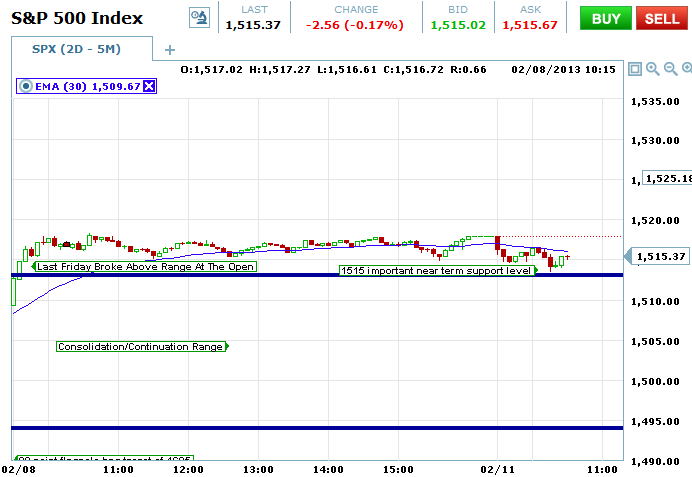Zoom out using the minus magnifier icon

tap(670, 69)
